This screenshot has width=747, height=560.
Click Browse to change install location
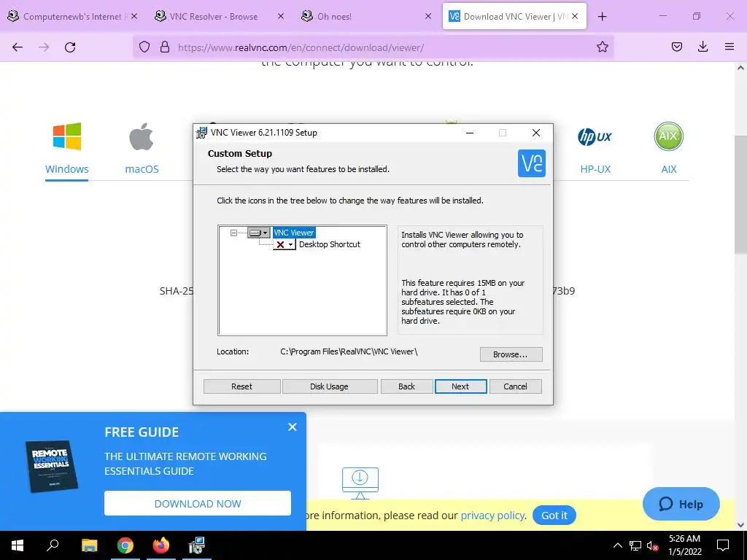pyautogui.click(x=511, y=354)
